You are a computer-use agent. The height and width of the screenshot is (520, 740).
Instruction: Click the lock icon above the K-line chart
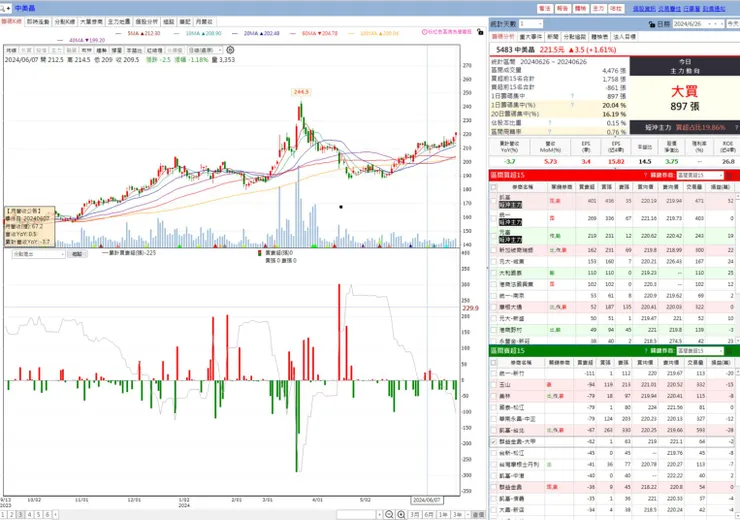tap(480, 32)
